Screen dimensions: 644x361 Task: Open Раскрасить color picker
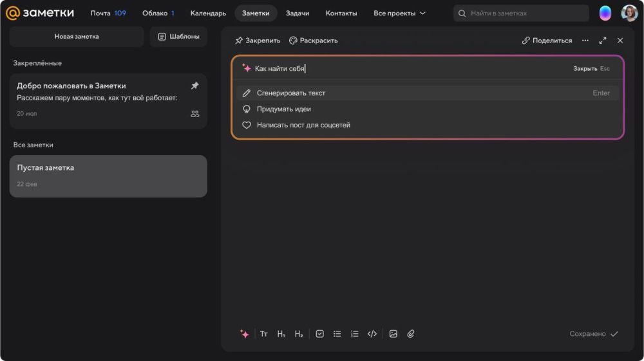313,41
